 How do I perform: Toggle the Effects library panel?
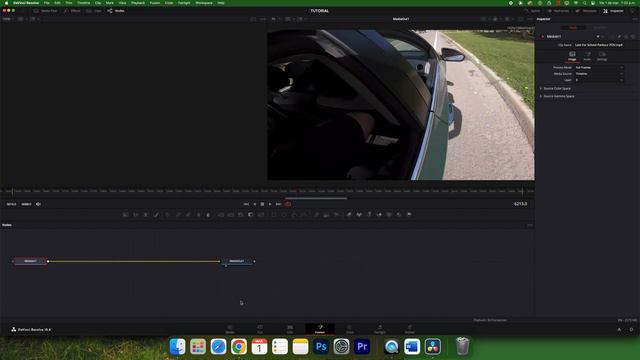(72, 11)
